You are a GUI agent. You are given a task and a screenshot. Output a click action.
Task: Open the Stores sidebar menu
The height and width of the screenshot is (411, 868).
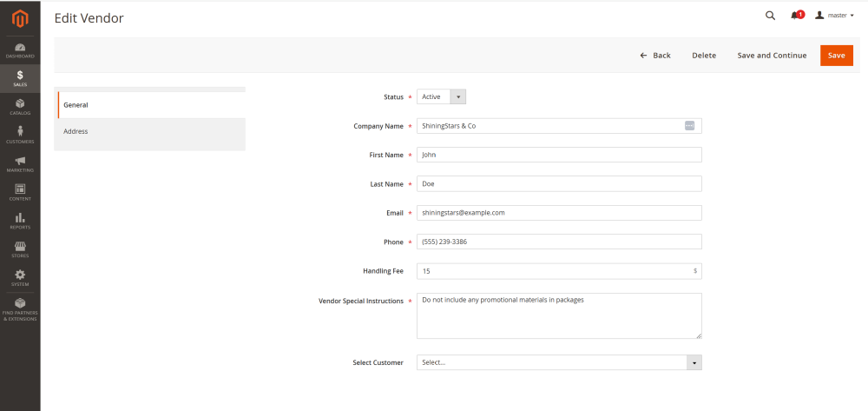(x=20, y=250)
